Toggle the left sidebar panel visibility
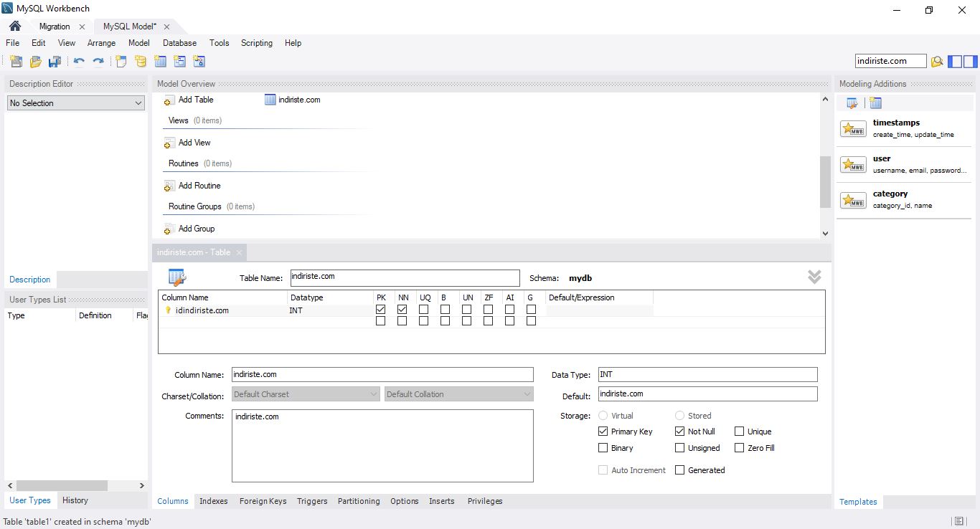Viewport: 980px width, 529px height. [955, 62]
